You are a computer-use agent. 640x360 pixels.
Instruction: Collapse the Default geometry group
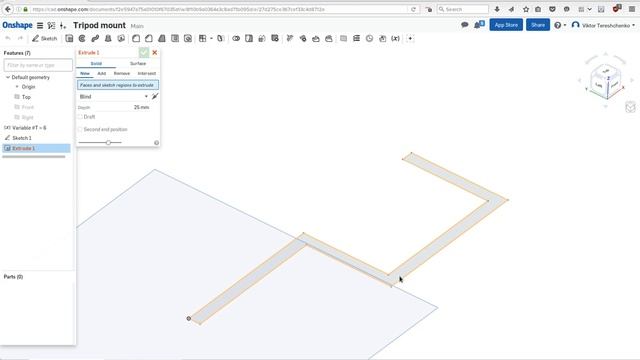click(8, 77)
